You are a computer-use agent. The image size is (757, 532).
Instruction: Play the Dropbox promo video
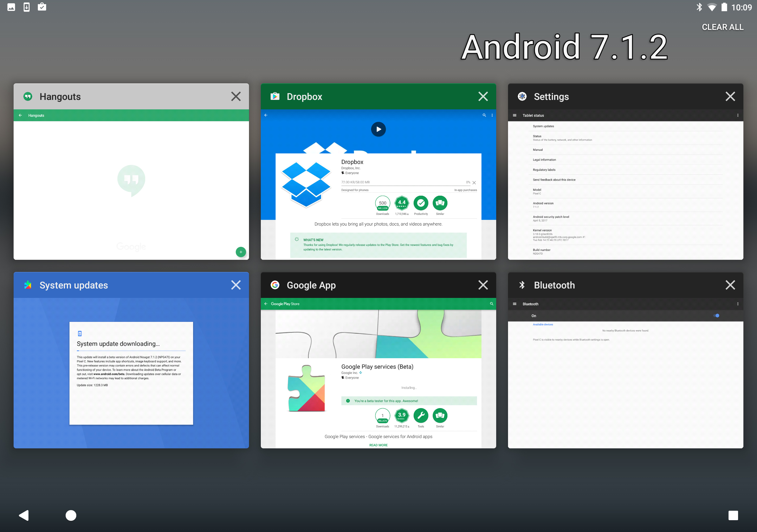tap(378, 129)
